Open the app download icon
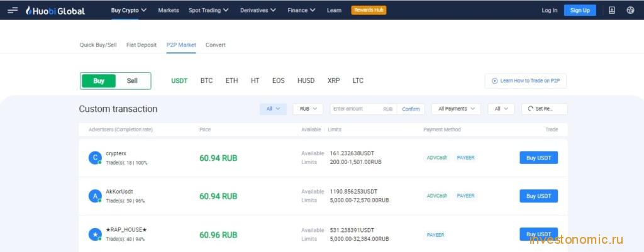This screenshot has height=252, width=644. pyautogui.click(x=611, y=10)
